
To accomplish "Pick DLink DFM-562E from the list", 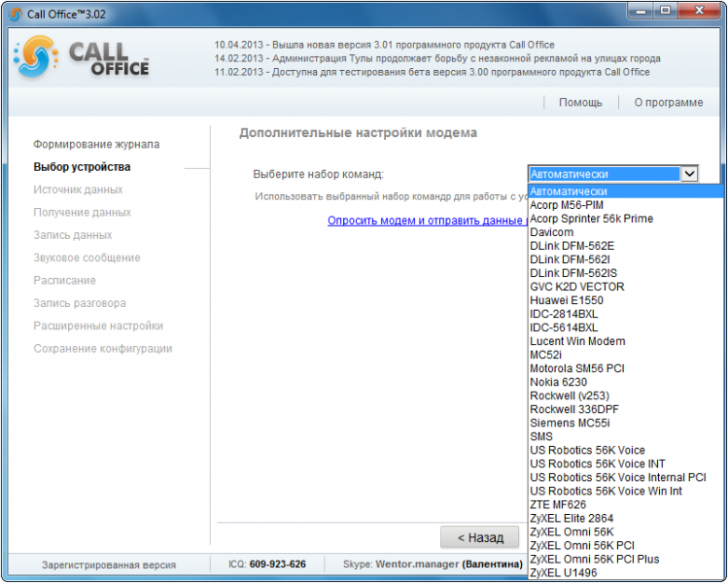I will click(626, 246).
